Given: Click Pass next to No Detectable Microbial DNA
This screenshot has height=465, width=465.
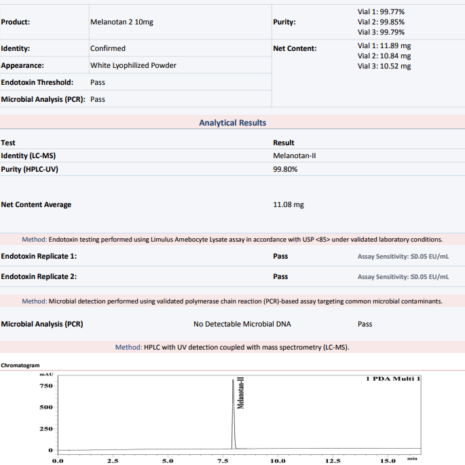Looking at the screenshot, I should 365,324.
